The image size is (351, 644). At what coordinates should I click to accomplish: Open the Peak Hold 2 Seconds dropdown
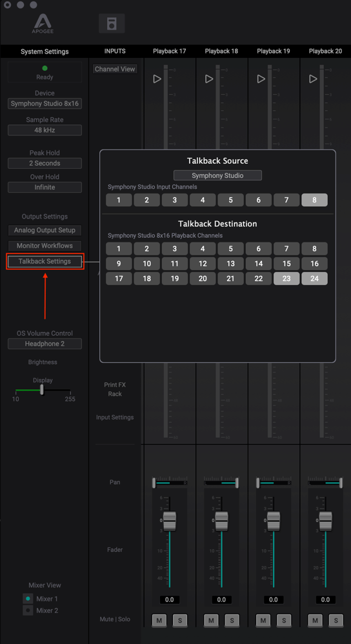click(x=45, y=163)
